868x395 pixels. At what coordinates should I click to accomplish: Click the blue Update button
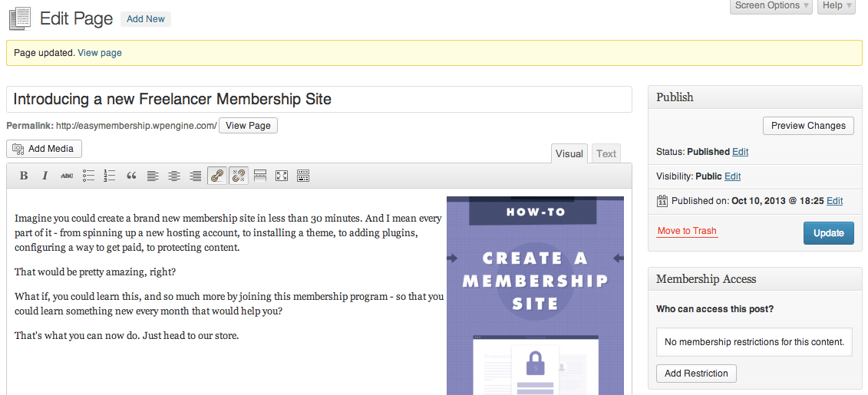pos(828,233)
